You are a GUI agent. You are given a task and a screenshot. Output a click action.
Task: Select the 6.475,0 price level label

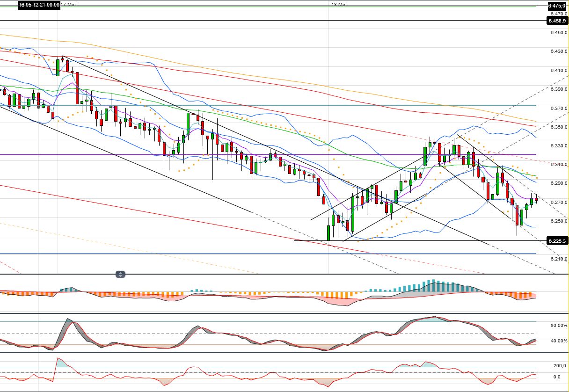[557, 6]
